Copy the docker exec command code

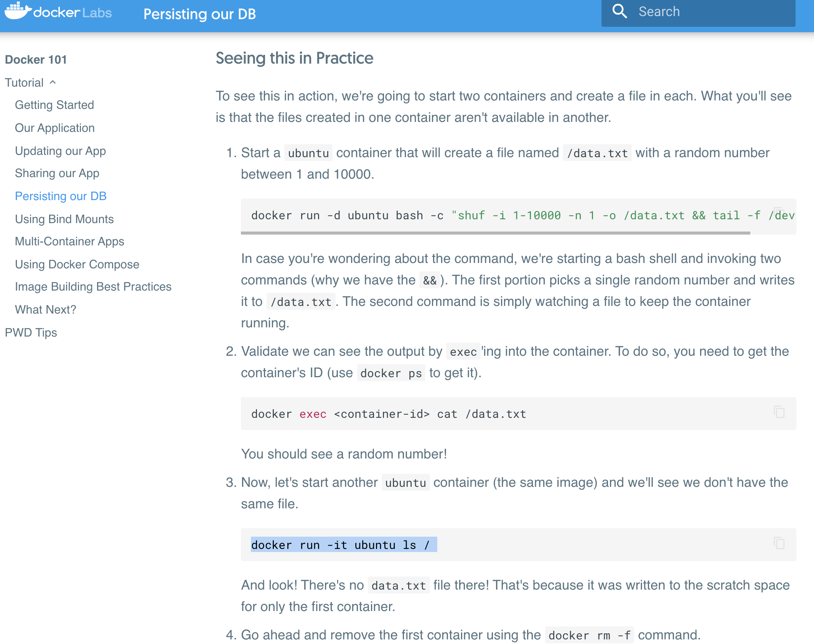(x=779, y=412)
